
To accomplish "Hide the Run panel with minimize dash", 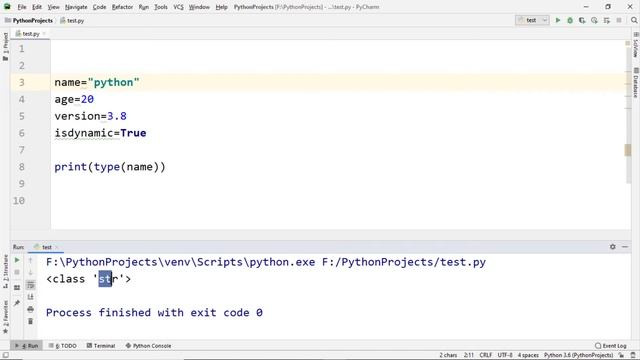I will (625, 247).
